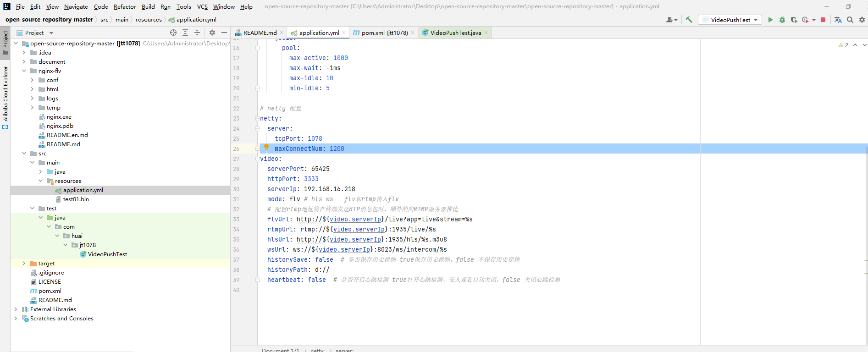This screenshot has width=868, height=352.
Task: Click video.serverIp link in flvUrl line
Action: coord(355,220)
